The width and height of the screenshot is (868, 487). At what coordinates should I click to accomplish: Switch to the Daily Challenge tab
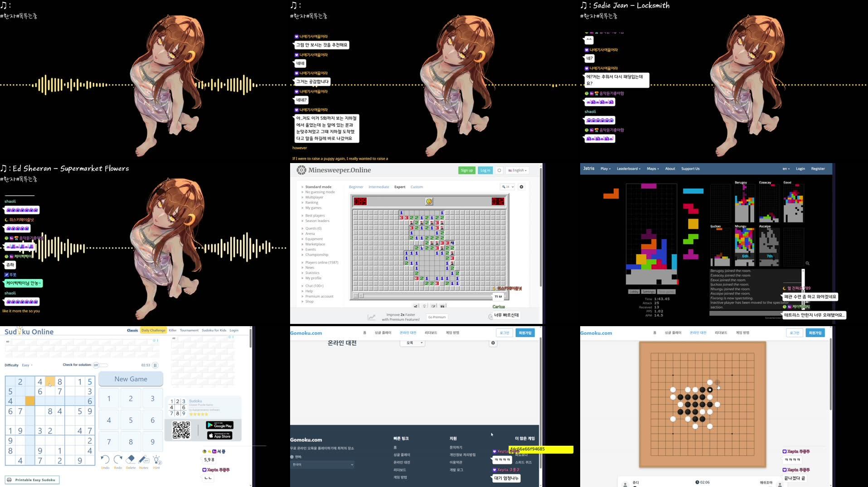click(x=153, y=330)
